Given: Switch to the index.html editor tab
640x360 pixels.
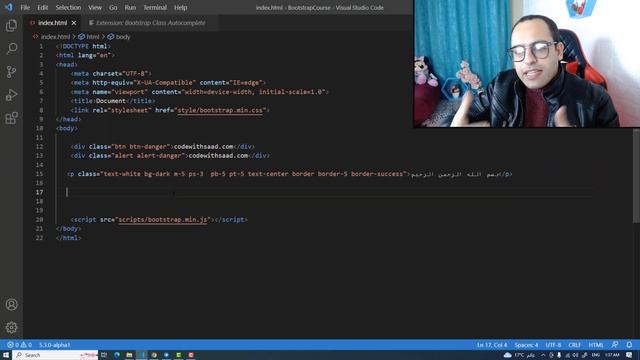Looking at the screenshot, I should coord(52,23).
